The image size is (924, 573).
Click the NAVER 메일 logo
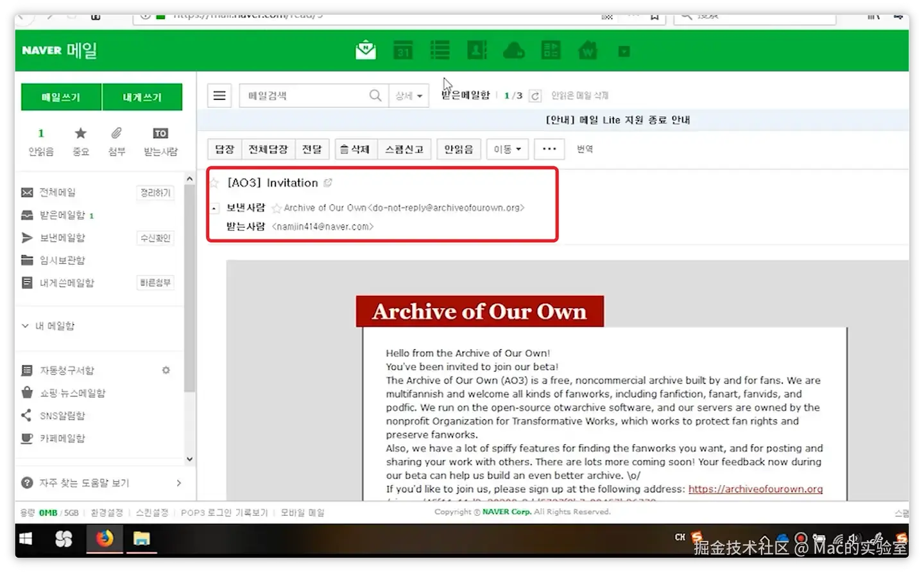(59, 50)
